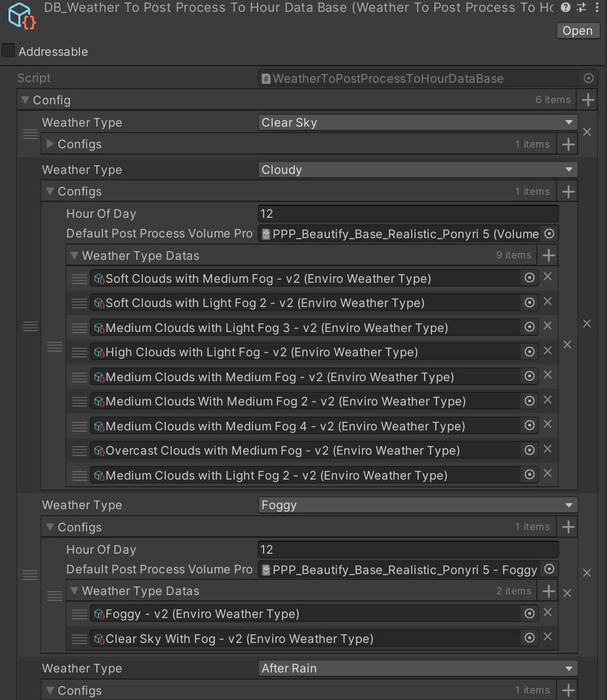Remove the Cloudy config entry
The image size is (607, 700).
pos(587,323)
